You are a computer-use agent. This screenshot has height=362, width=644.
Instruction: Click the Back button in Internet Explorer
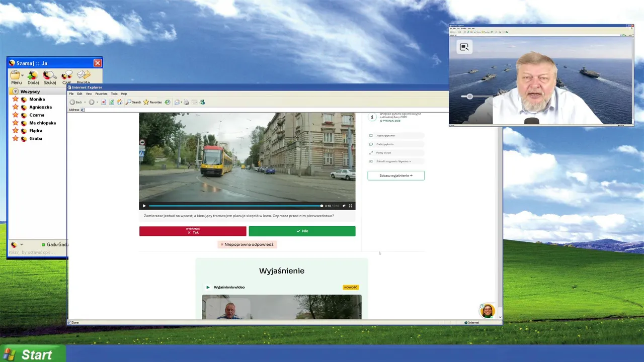tap(76, 102)
